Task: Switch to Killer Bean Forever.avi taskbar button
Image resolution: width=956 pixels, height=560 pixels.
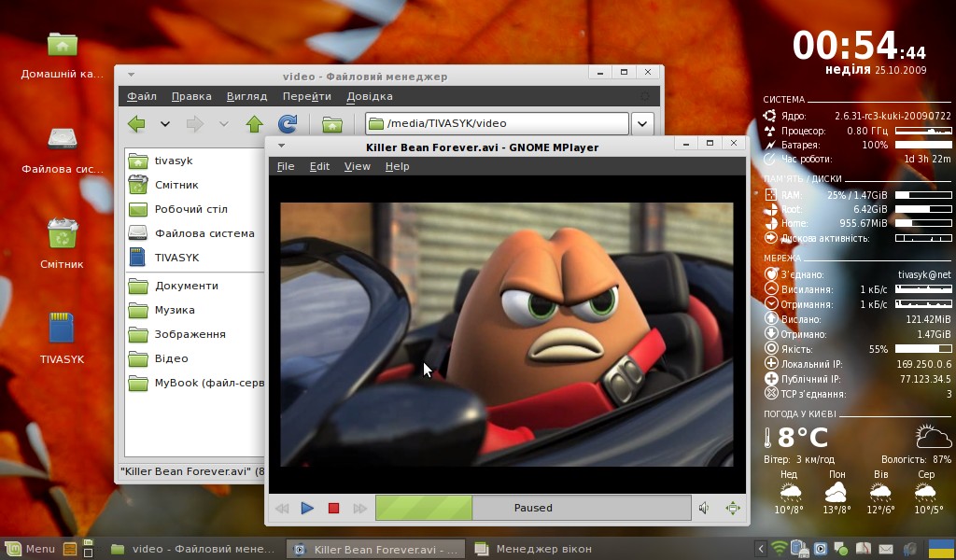Action: point(376,549)
